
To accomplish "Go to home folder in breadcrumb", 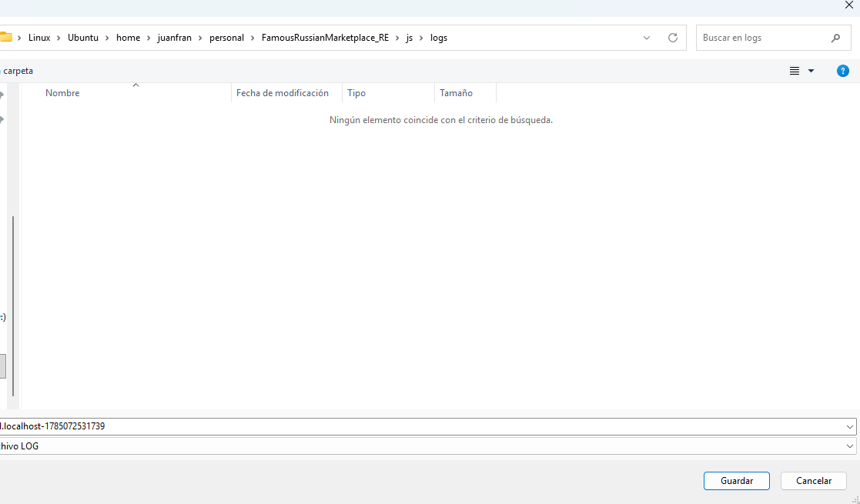I will click(128, 38).
